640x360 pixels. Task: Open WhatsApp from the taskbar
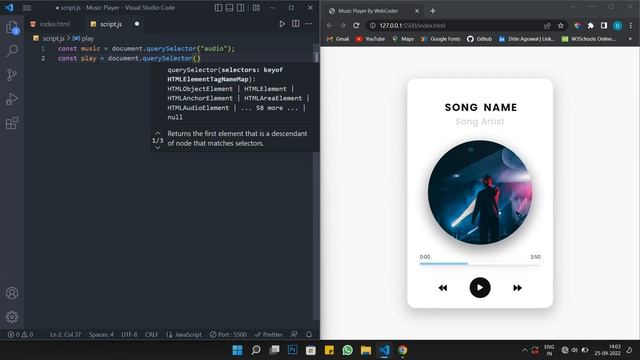[x=347, y=350]
